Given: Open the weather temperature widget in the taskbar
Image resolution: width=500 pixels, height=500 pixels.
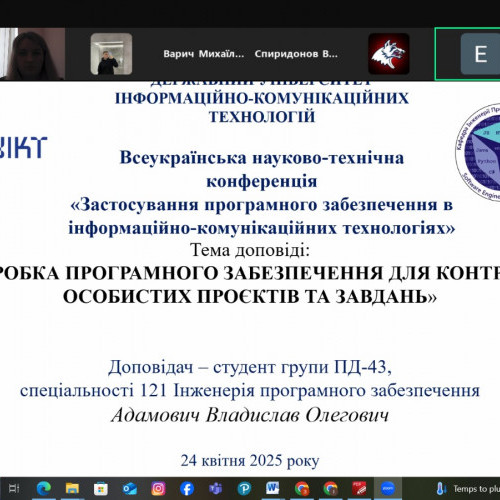Looking at the screenshot, I should click(467, 489).
